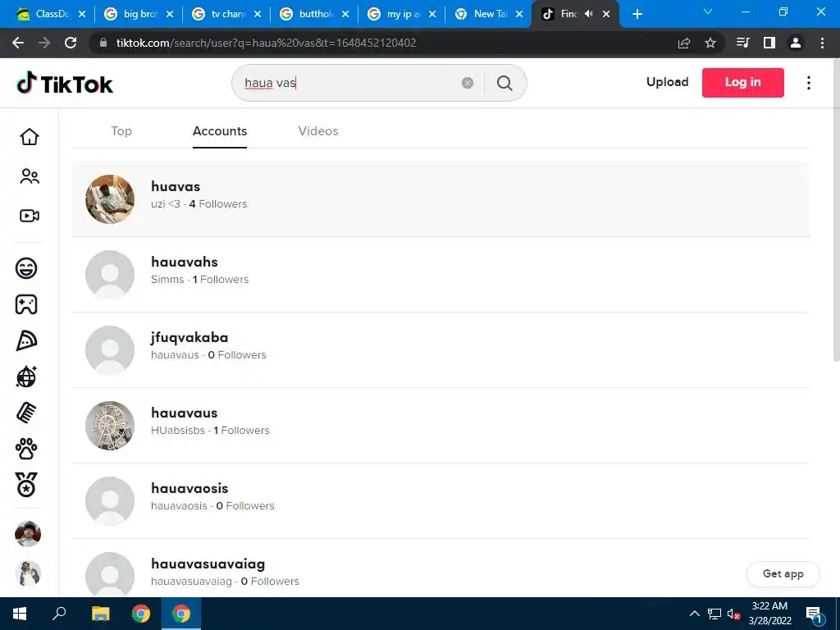Open the second suggested account avatar in sidebar

point(28,573)
